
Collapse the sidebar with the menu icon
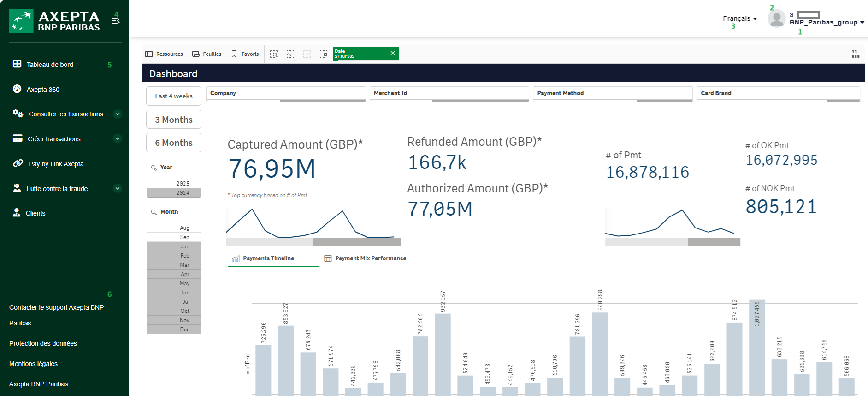coord(116,21)
